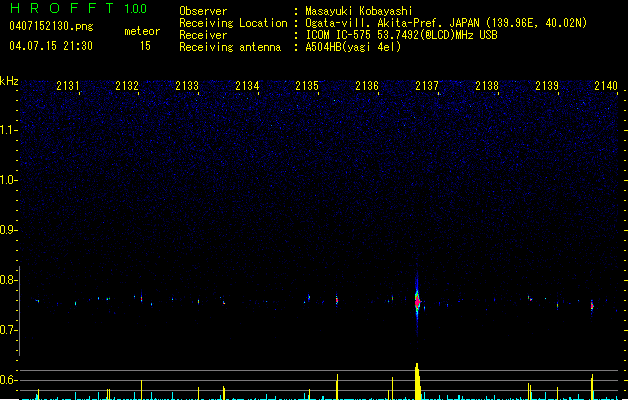629x400 pixels.
Task: Click the 2140 time axis marker
Action: tap(606, 86)
